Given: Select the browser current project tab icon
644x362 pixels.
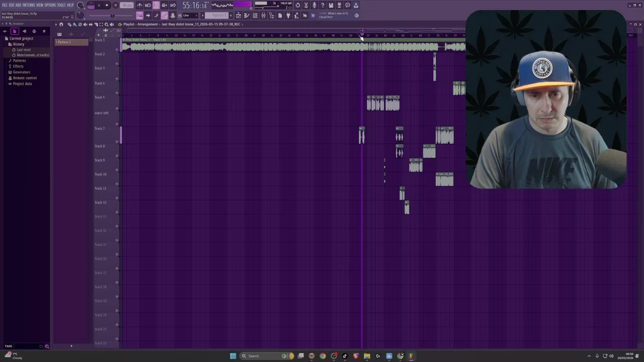Looking at the screenshot, I should 15,31.
